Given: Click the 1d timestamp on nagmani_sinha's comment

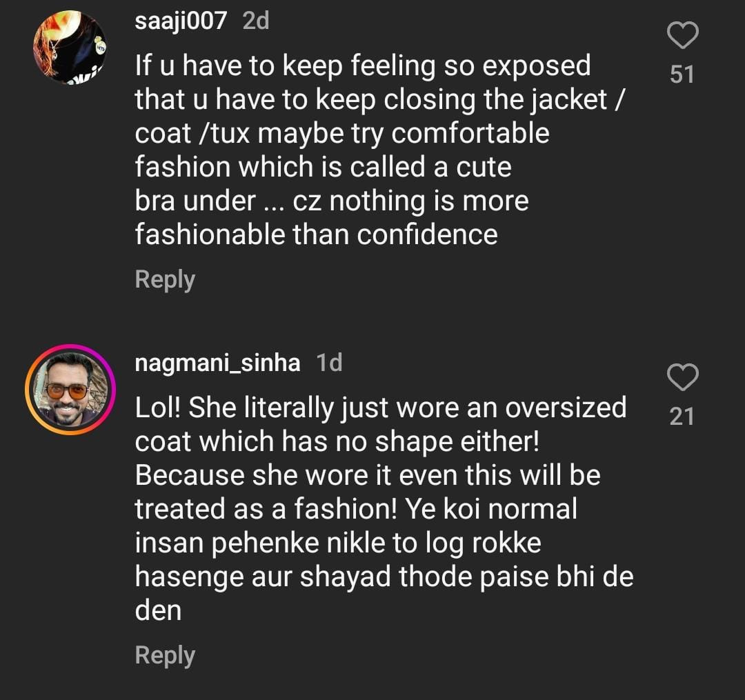Looking at the screenshot, I should [329, 363].
